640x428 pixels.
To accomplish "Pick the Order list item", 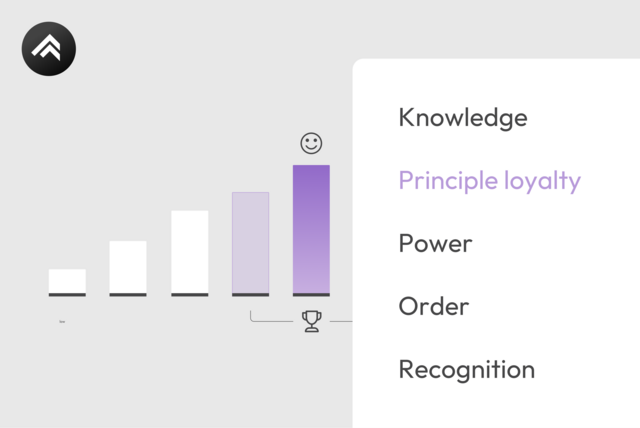I will tap(434, 306).
